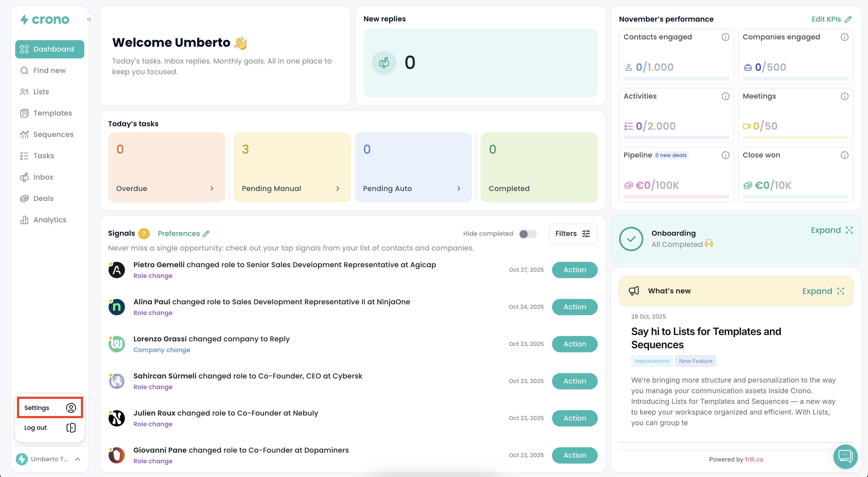Open the Edit KPIs link
The height and width of the screenshot is (477, 868).
point(831,19)
